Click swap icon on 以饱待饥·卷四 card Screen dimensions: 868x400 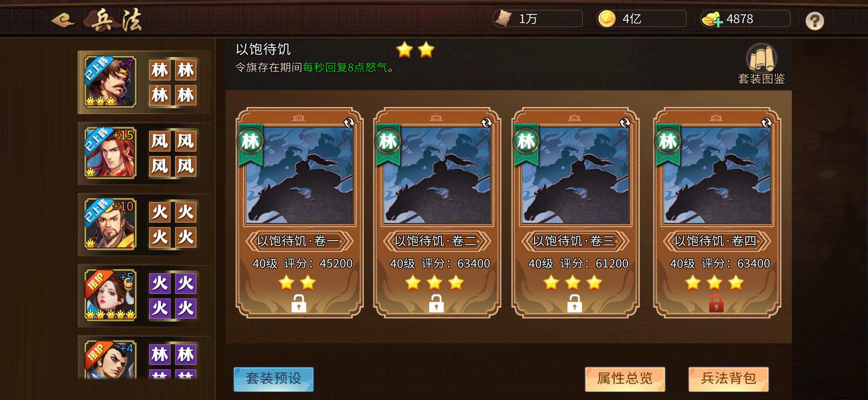[x=766, y=122]
